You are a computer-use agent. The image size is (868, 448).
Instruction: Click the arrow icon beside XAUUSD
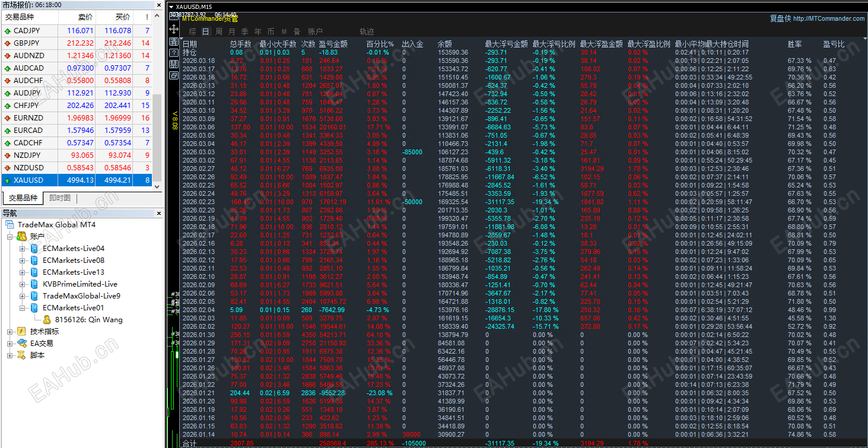coord(7,180)
